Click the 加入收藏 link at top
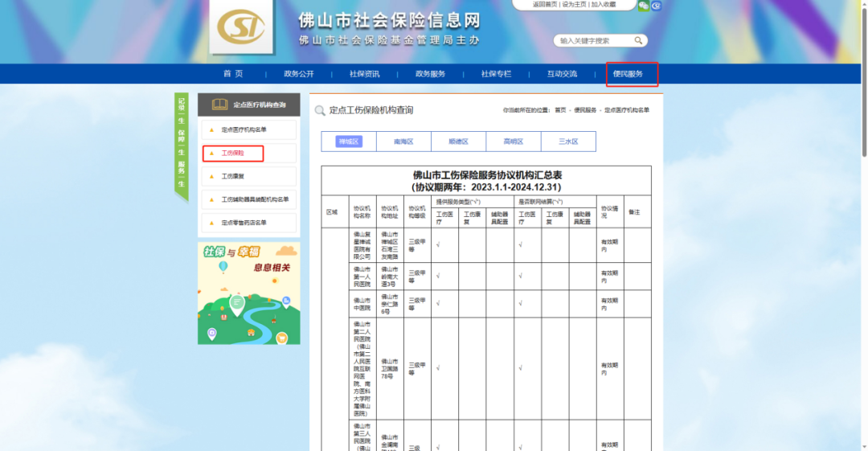This screenshot has height=451, width=868. (x=604, y=5)
